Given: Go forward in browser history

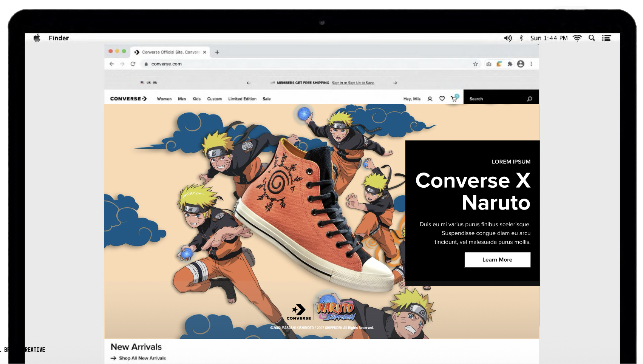Looking at the screenshot, I should point(122,64).
